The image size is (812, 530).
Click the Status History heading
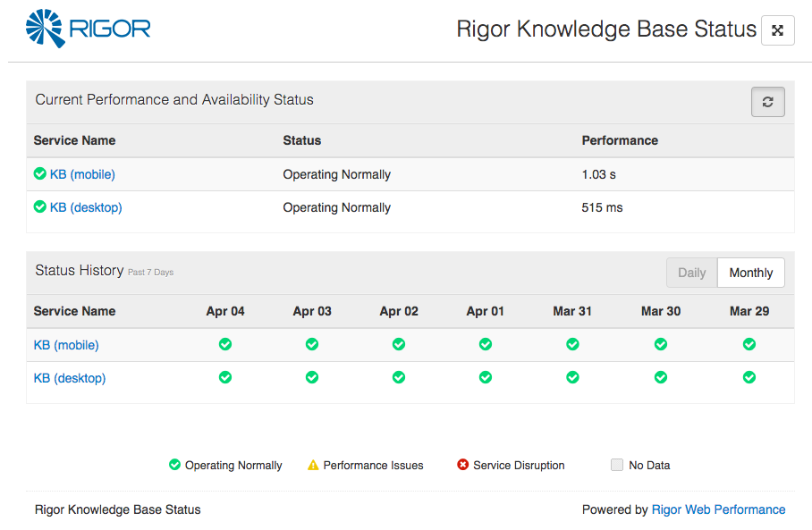[80, 270]
